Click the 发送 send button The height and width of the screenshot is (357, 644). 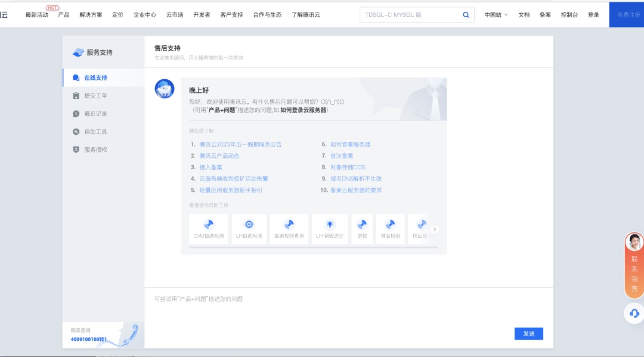coord(528,334)
